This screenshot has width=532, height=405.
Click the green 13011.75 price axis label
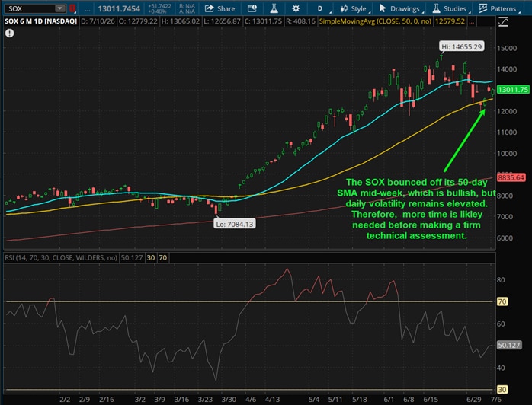click(513, 90)
